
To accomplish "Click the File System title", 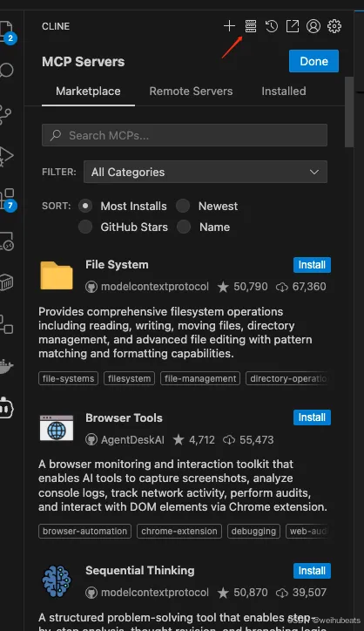I will coord(117,265).
